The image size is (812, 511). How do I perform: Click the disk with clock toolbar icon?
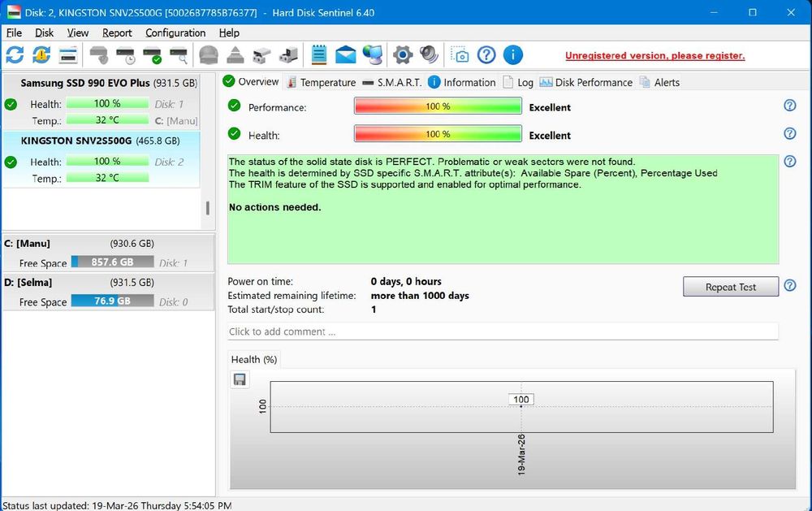(x=125, y=54)
